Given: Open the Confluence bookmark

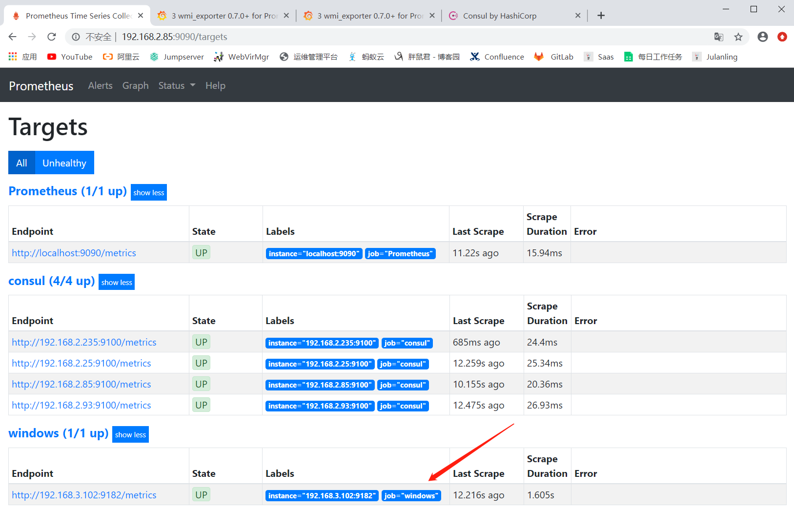Looking at the screenshot, I should pos(497,57).
